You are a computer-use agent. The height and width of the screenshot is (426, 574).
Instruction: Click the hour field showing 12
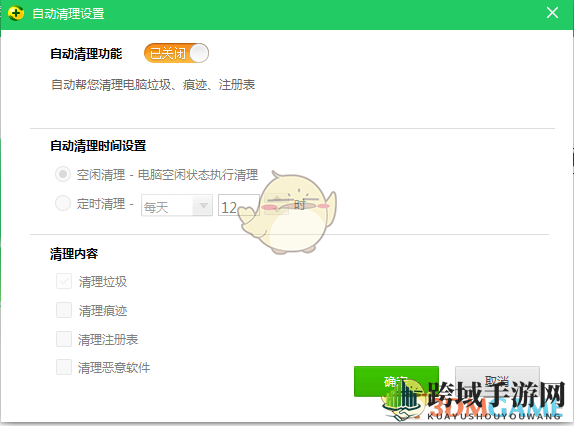click(239, 205)
